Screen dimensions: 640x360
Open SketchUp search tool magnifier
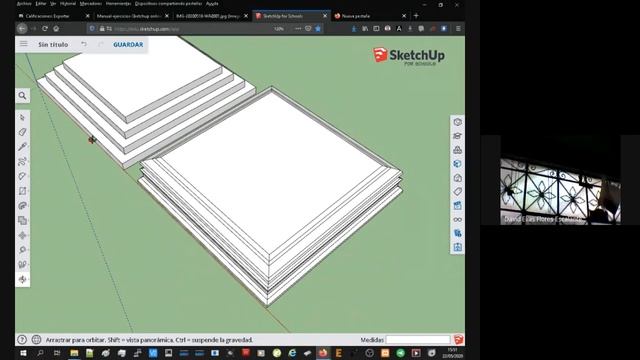(x=22, y=96)
